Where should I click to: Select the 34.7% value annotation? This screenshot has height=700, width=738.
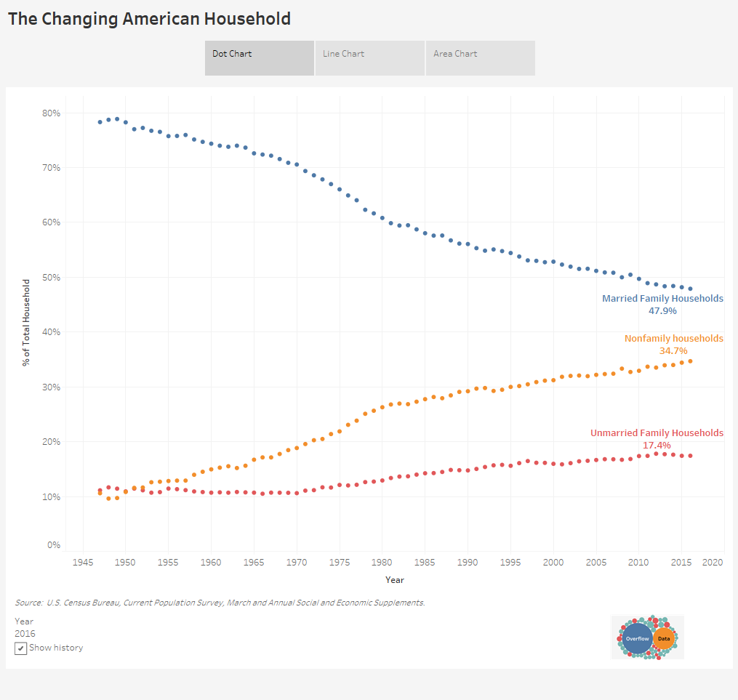(x=673, y=350)
